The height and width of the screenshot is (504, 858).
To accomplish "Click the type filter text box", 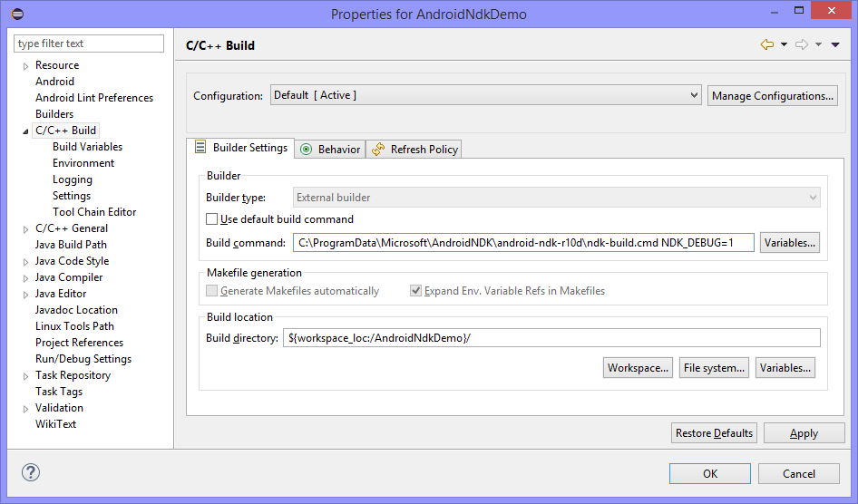I will click(x=89, y=44).
